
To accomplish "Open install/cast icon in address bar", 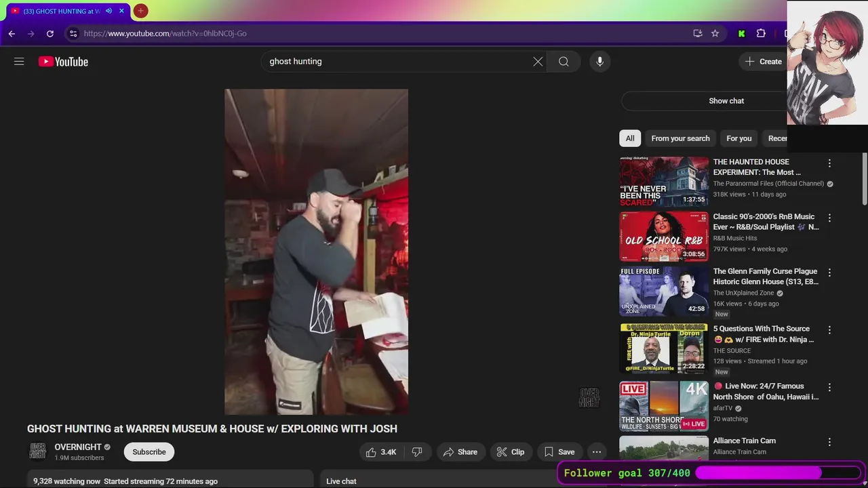I will pyautogui.click(x=698, y=33).
